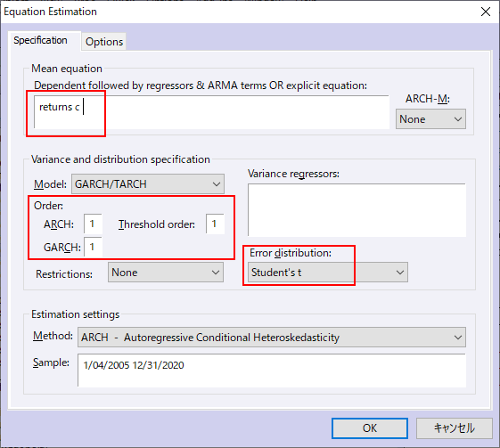Click the Sample date range field

click(271, 371)
